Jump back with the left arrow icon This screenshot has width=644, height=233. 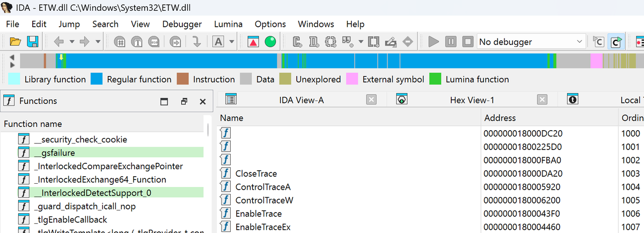[58, 41]
